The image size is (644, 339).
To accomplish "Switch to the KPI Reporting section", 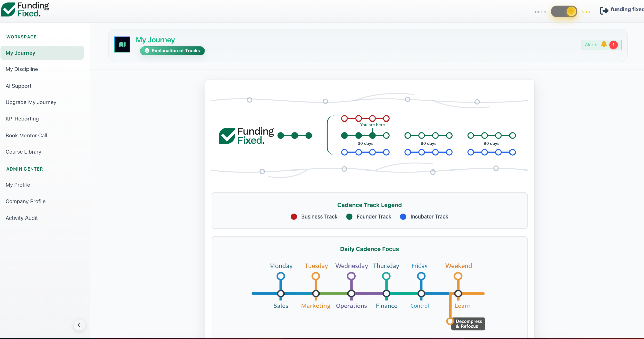I will (x=22, y=119).
